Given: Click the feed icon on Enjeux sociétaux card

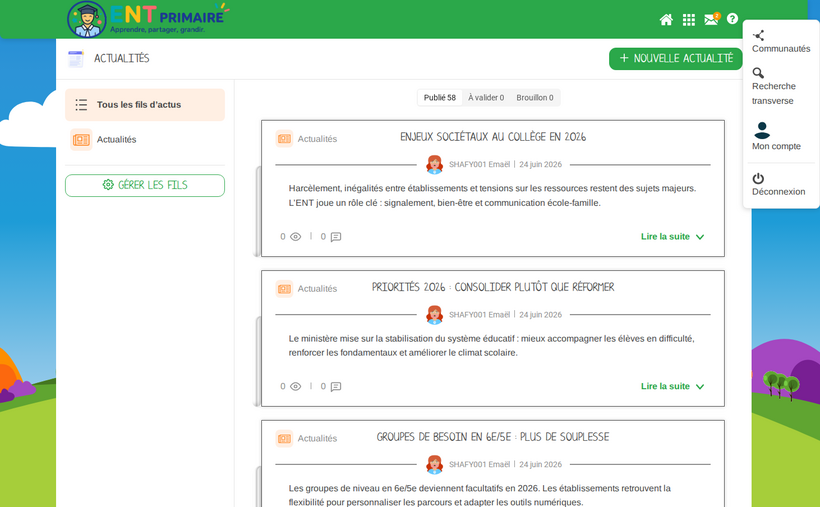Looking at the screenshot, I should 284,139.
